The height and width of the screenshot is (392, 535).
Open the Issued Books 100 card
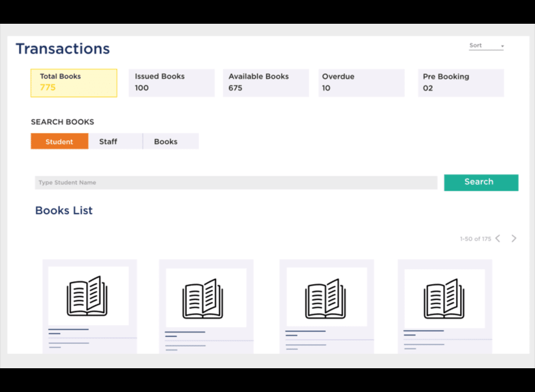[x=171, y=83]
